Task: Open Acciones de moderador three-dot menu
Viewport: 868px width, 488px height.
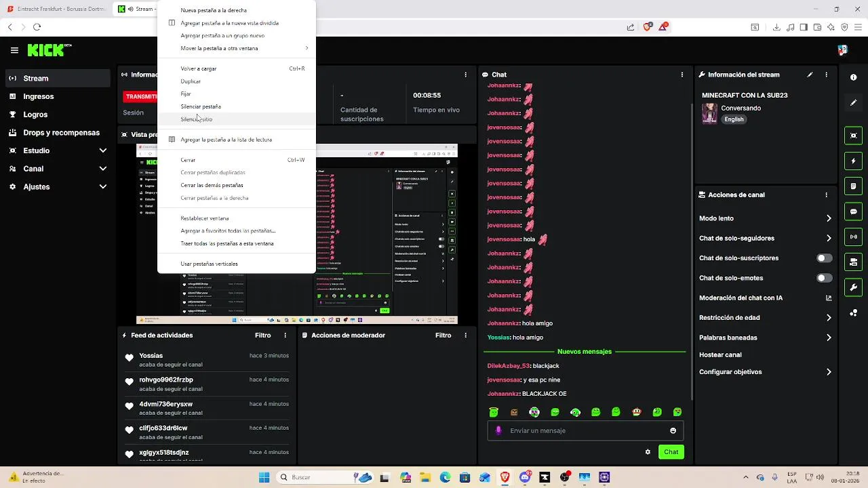Action: (465, 335)
